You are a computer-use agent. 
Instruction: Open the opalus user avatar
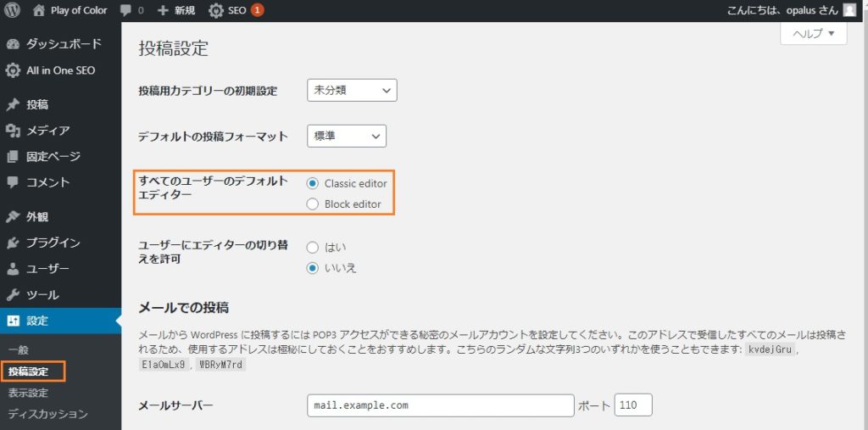pos(849,10)
